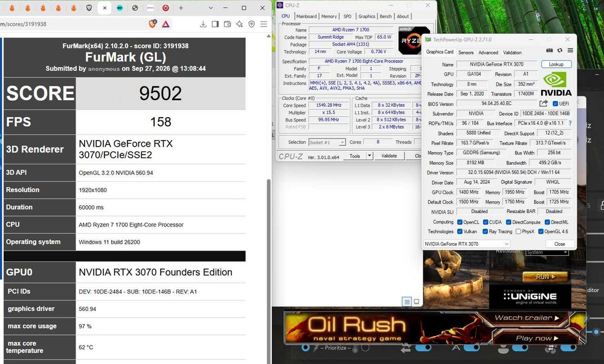The width and height of the screenshot is (604, 364).
Task: Open the CPU-Z Memory tab
Action: 329,16
